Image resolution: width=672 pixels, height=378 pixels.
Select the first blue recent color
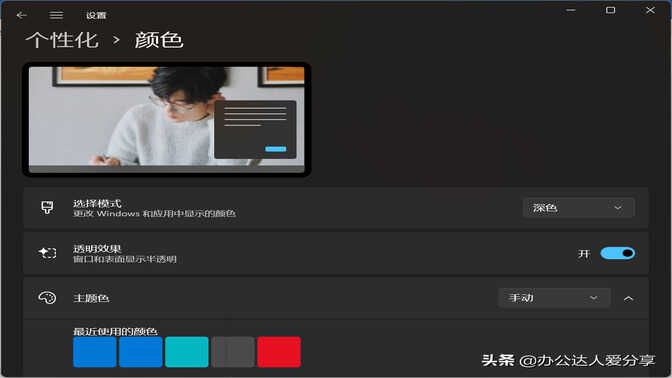pyautogui.click(x=95, y=352)
